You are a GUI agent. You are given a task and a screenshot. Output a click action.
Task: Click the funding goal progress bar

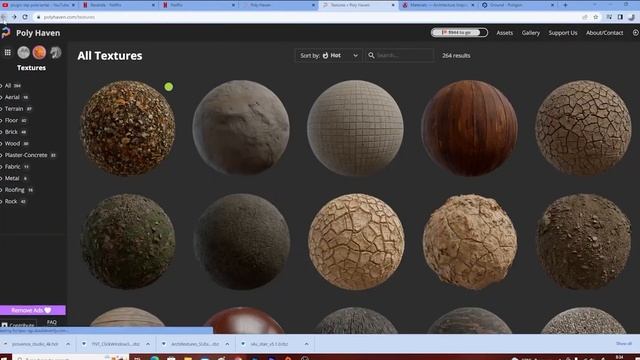459,33
